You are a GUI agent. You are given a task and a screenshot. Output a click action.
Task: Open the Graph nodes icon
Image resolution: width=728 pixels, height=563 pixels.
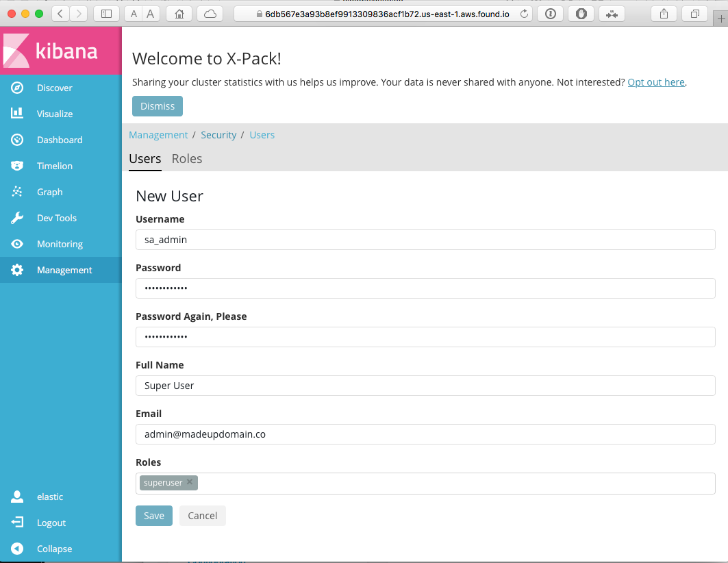[x=17, y=192]
